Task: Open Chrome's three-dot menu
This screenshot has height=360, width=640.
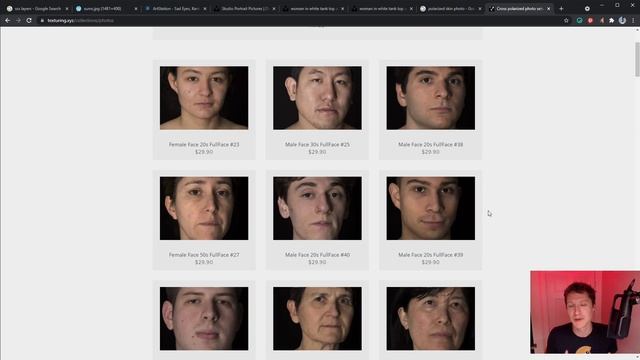Action: 633,20
